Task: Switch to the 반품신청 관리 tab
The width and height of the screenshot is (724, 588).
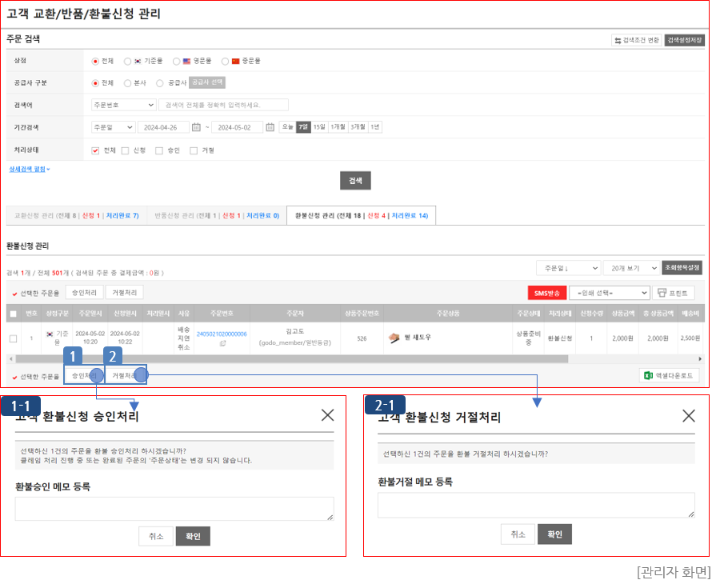Action: pos(217,216)
